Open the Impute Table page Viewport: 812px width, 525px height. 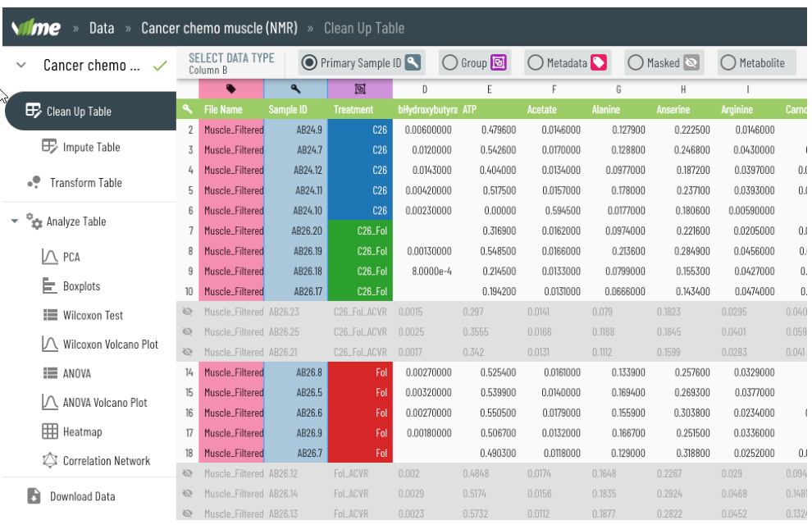pos(91,148)
